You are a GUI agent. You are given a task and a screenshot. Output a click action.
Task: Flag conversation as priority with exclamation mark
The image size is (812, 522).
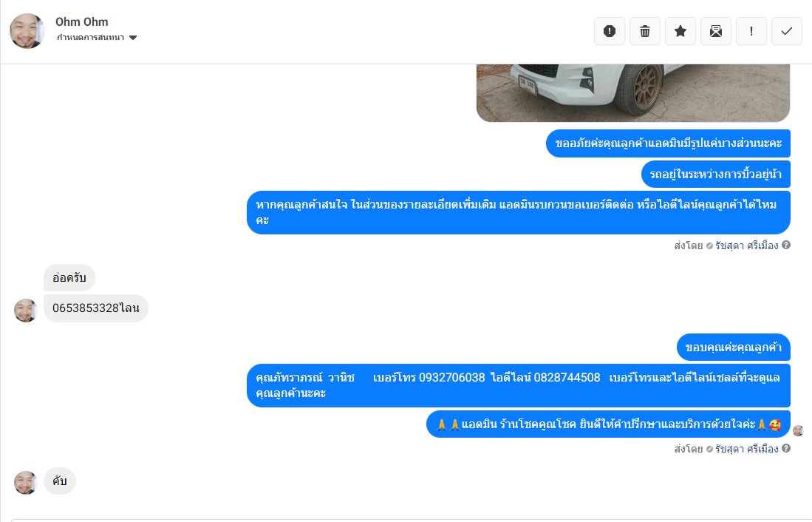[x=751, y=31]
